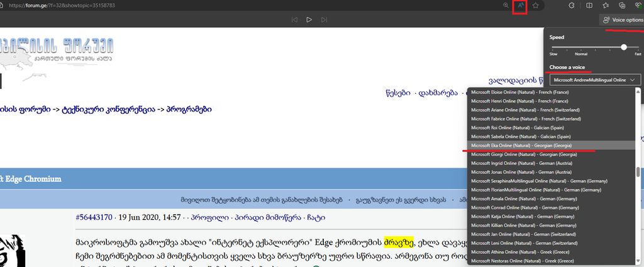
Task: Open the დახმარება link
Action: click(438, 93)
